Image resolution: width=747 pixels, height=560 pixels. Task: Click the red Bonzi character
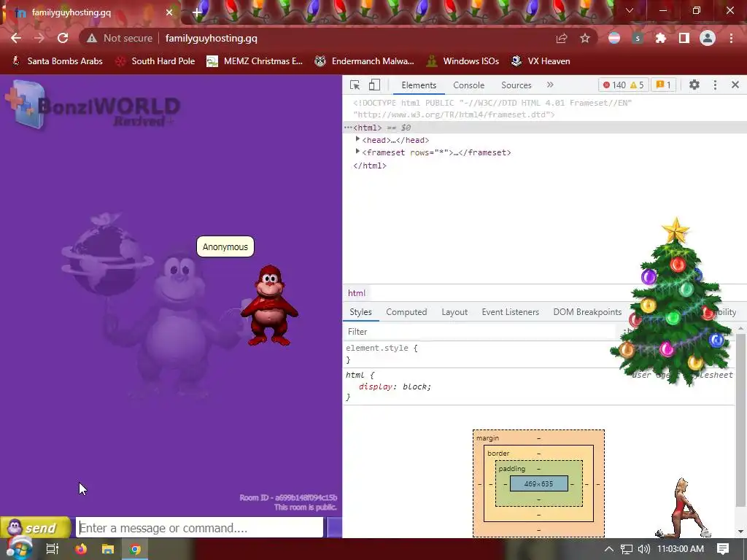tap(269, 306)
